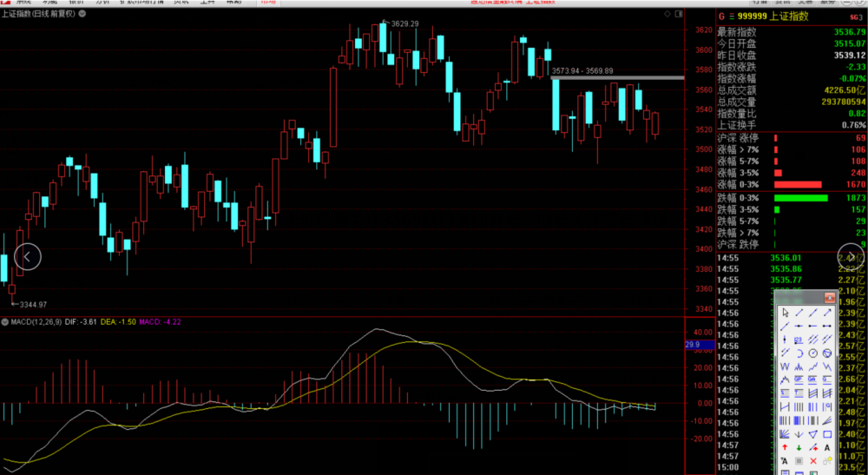The image size is (868, 475).
Task: Open the green list icon next to G
Action: coord(731,16)
